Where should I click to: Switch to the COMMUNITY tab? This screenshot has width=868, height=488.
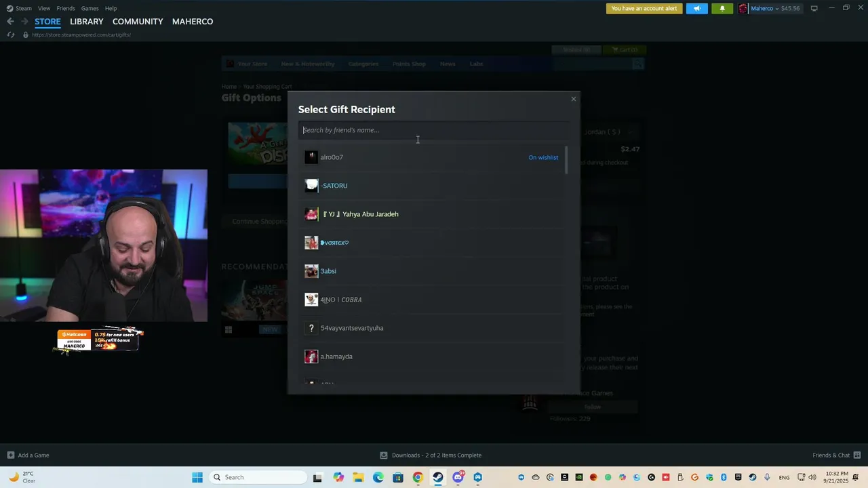point(138,22)
